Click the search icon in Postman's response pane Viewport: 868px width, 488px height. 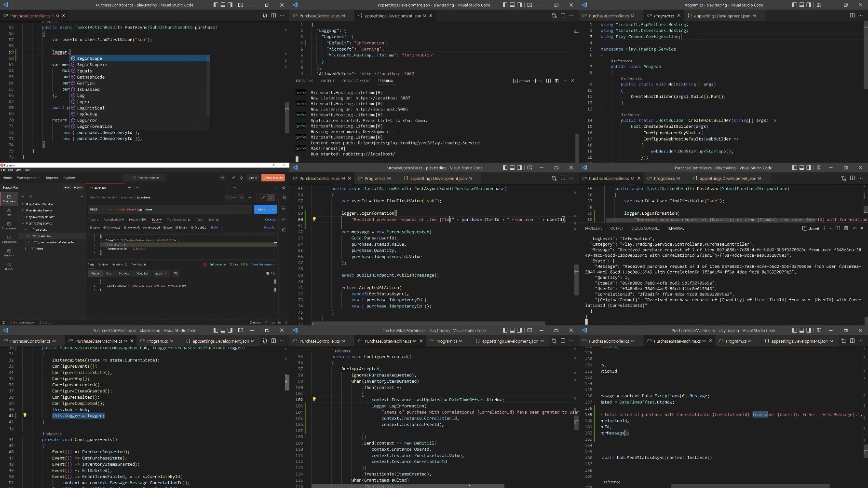(x=273, y=273)
